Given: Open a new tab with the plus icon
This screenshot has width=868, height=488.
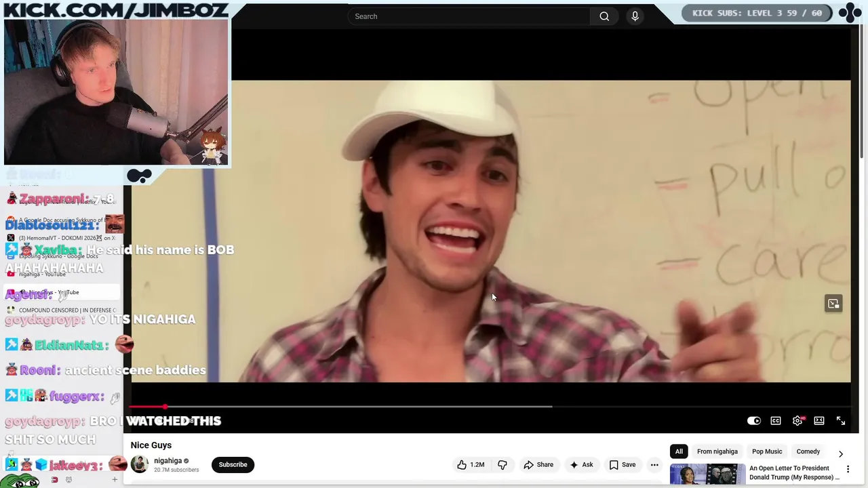Looking at the screenshot, I should tap(115, 480).
